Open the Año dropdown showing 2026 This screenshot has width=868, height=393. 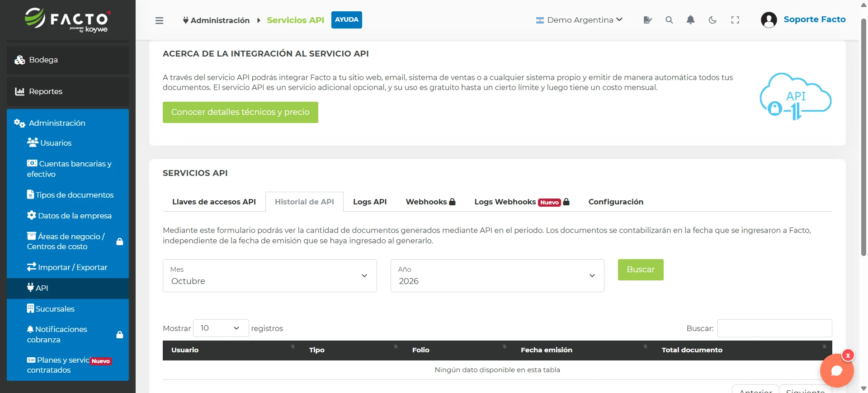[x=497, y=275]
